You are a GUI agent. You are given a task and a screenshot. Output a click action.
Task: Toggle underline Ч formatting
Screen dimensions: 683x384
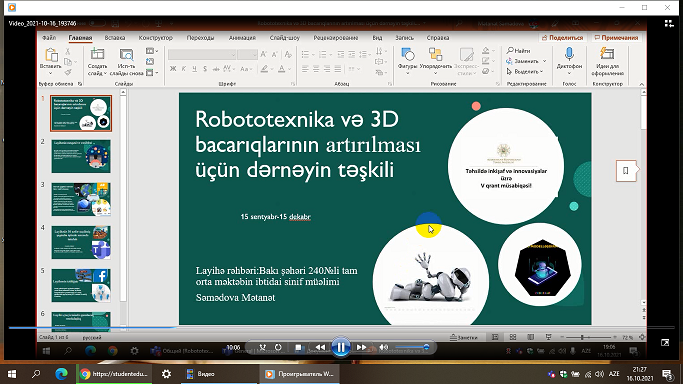point(194,69)
